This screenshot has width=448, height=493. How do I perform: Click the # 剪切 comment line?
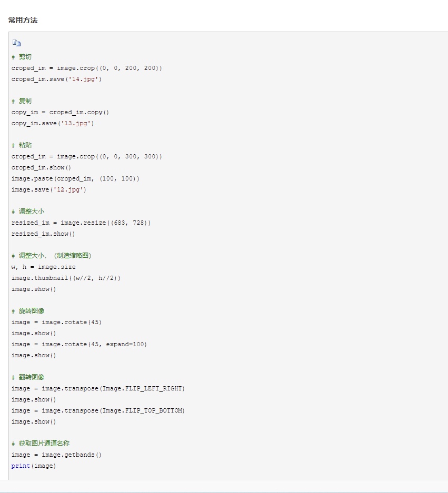coord(22,57)
